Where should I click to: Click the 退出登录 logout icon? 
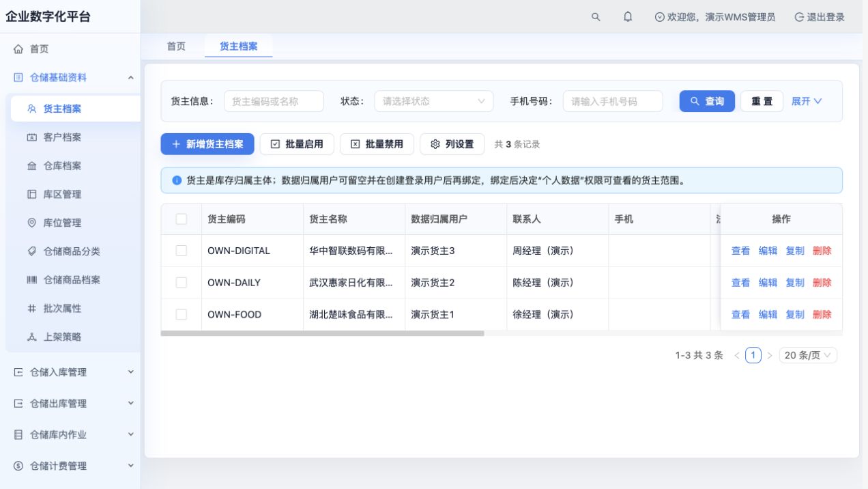pyautogui.click(x=799, y=17)
